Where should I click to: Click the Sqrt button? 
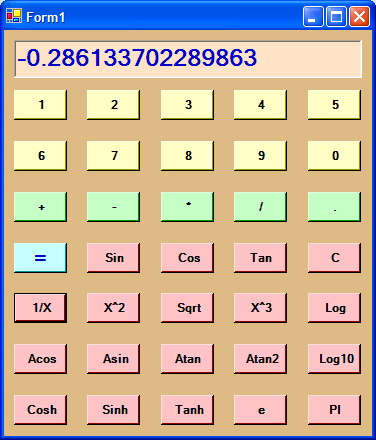tap(187, 308)
